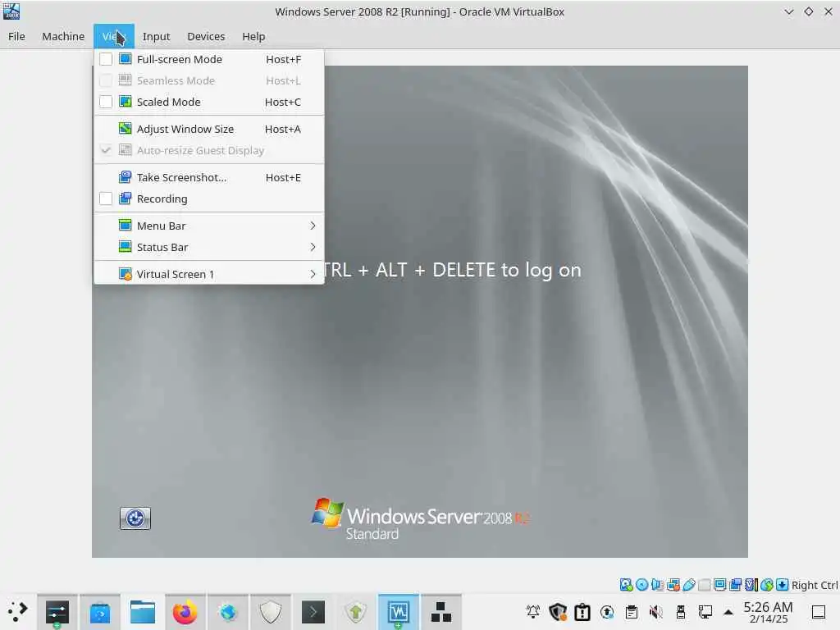Click the shared folders status icon
The image size is (840, 630).
pos(705,584)
